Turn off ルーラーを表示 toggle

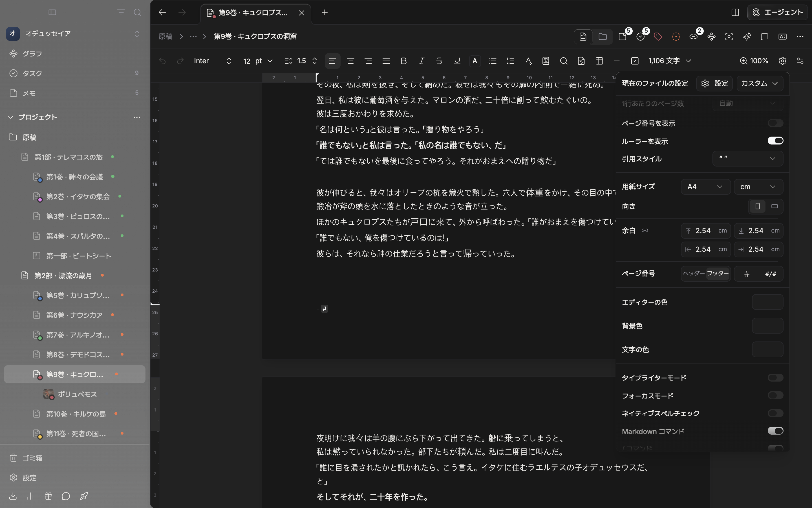tap(775, 141)
